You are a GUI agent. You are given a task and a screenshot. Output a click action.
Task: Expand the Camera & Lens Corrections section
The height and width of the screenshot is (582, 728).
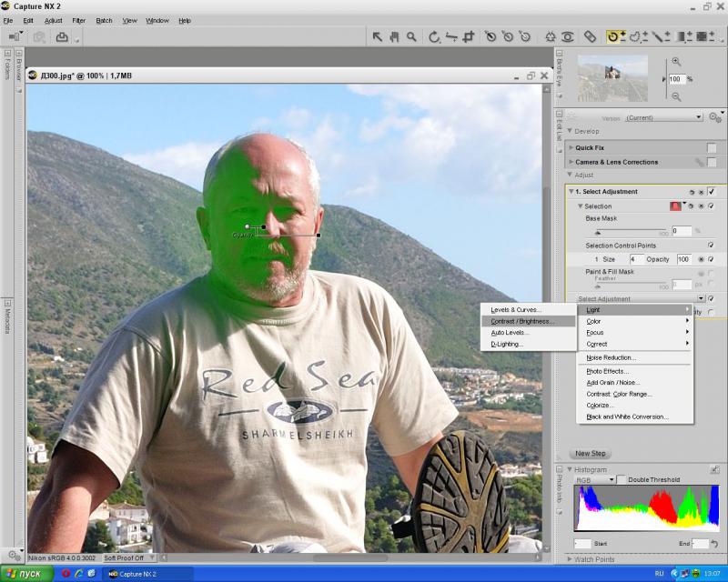[x=571, y=162]
